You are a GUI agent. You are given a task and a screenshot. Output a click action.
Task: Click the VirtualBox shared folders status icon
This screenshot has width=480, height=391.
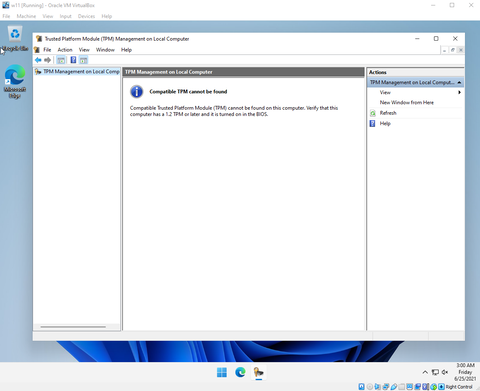click(x=402, y=387)
